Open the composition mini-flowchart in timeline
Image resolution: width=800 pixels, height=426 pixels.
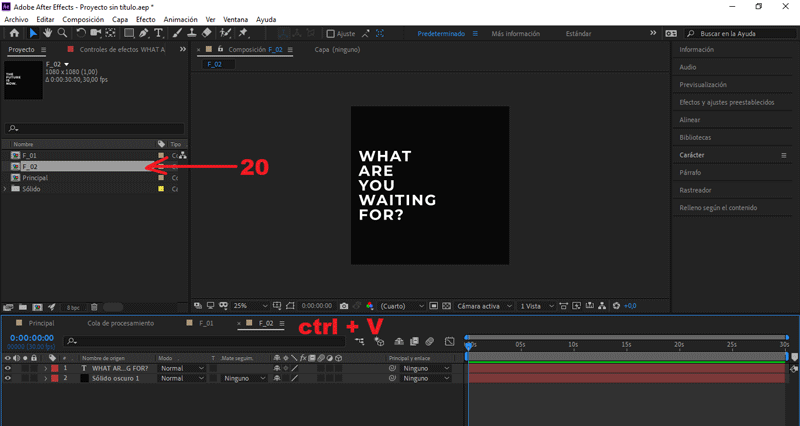tap(360, 341)
